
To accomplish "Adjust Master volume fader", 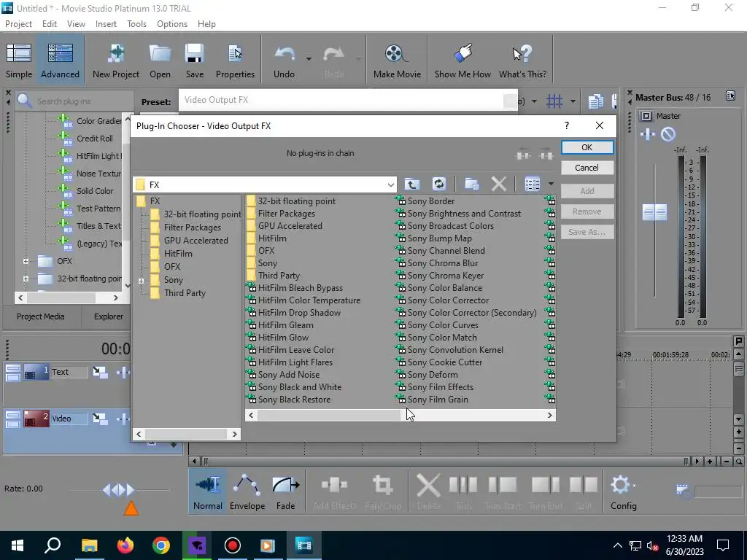I will click(654, 212).
